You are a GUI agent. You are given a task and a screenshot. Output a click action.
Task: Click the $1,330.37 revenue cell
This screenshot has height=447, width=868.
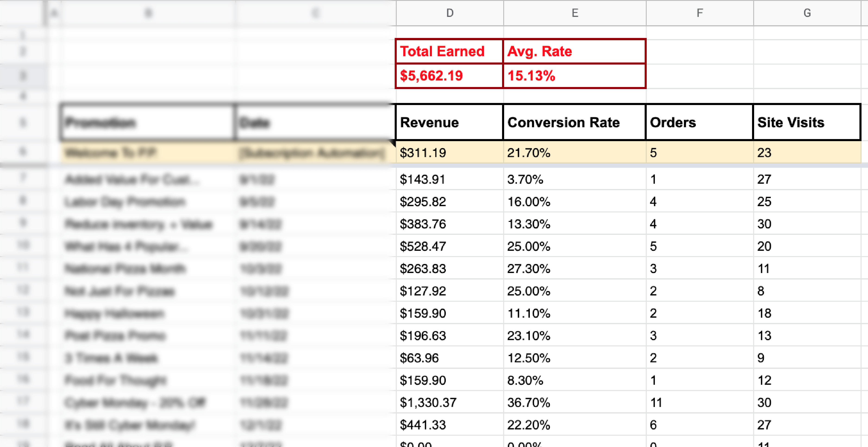coord(450,402)
